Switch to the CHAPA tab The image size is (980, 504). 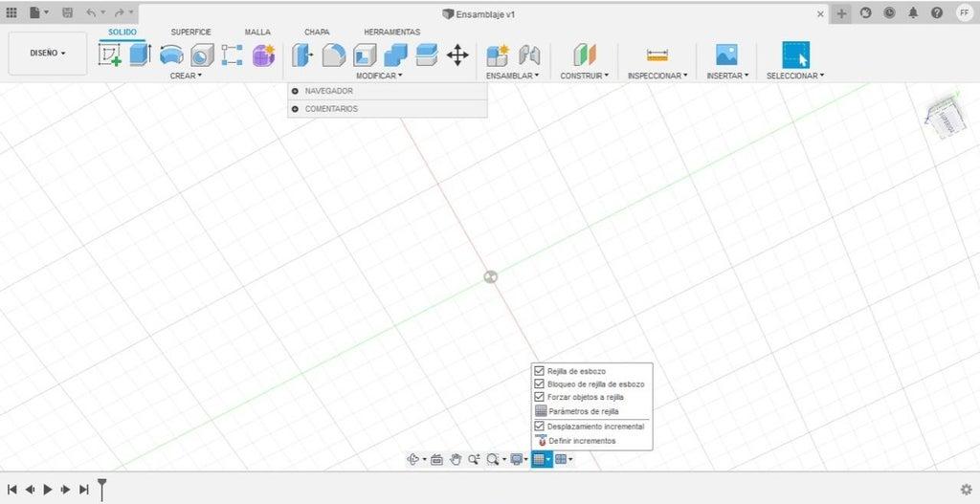[317, 32]
